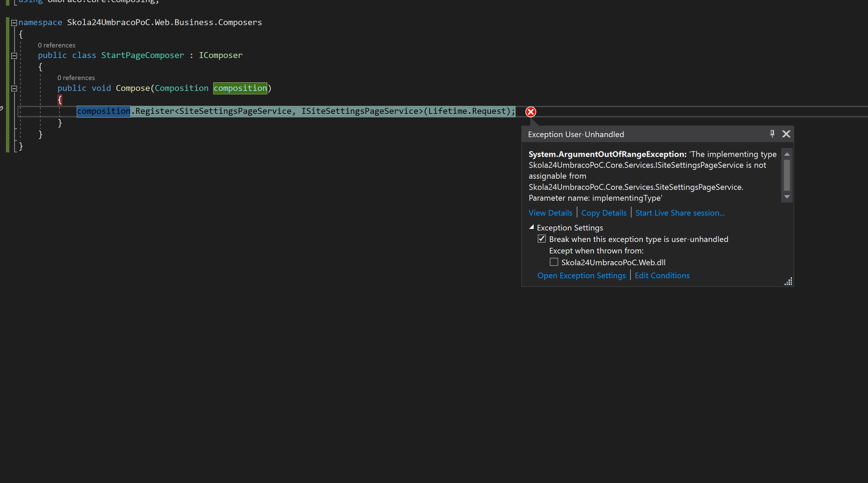Collapse the Exception Settings section

tap(532, 227)
